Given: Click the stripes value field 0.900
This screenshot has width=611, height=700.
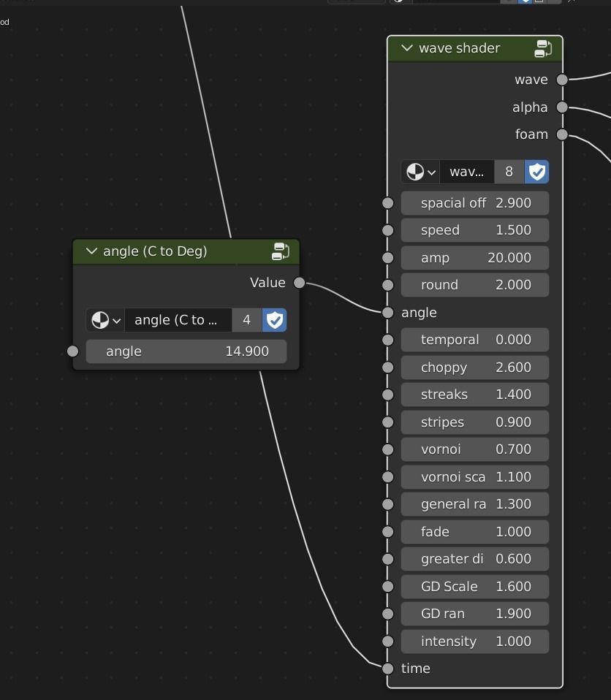Looking at the screenshot, I should pos(475,422).
